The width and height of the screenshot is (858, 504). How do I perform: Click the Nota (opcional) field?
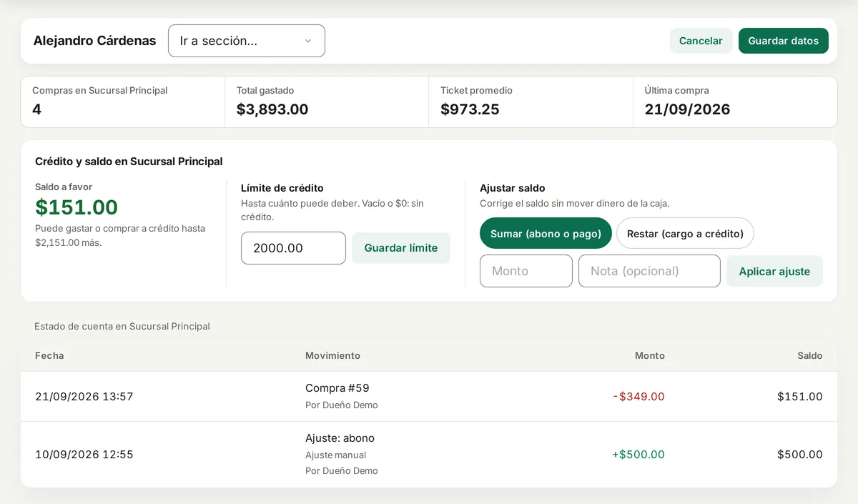649,271
